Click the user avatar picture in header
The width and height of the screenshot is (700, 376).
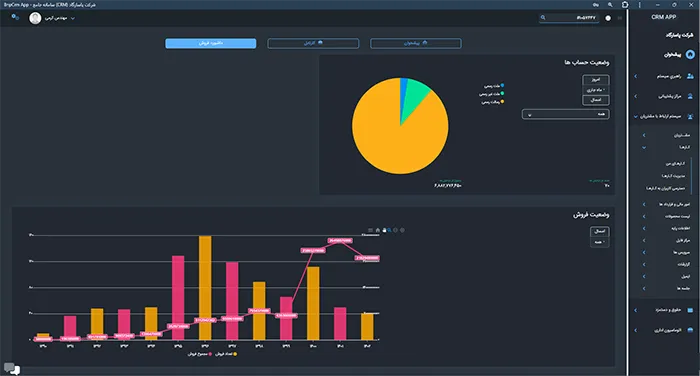[x=35, y=18]
